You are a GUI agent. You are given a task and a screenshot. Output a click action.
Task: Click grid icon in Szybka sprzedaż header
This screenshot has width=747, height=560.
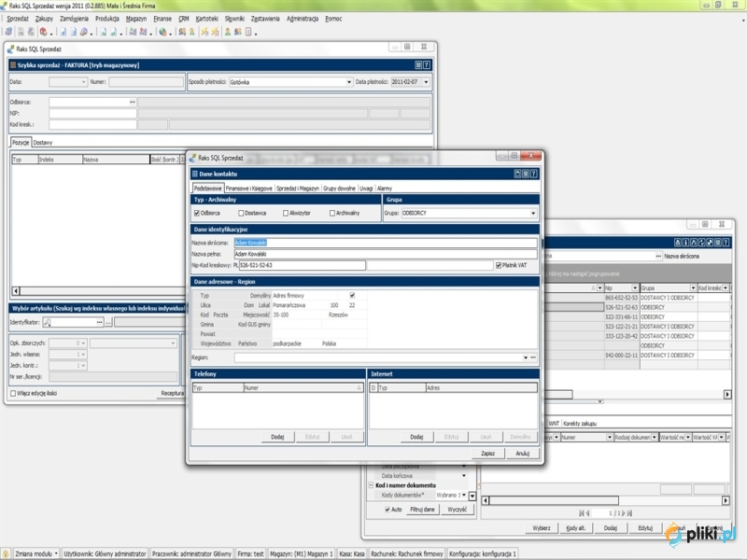(418, 64)
